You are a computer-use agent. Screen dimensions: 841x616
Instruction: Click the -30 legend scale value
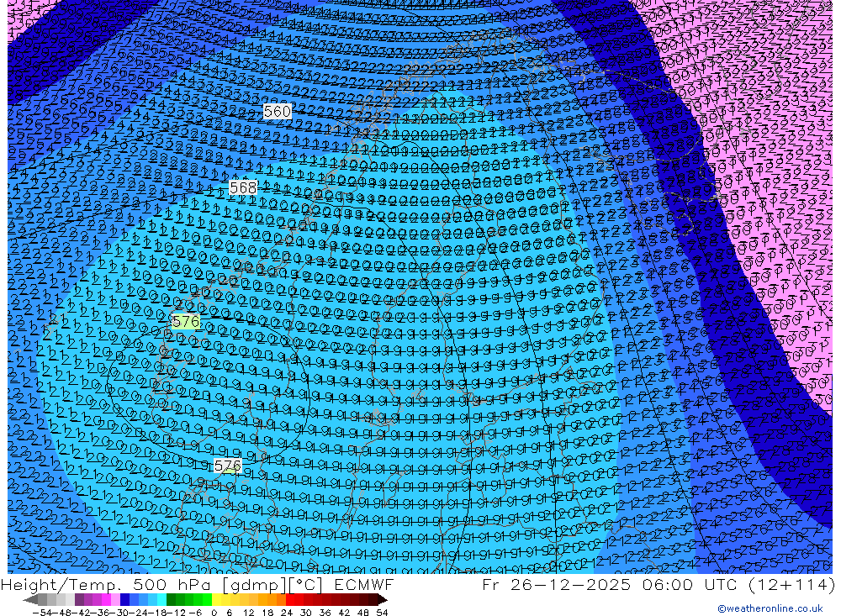pyautogui.click(x=119, y=613)
